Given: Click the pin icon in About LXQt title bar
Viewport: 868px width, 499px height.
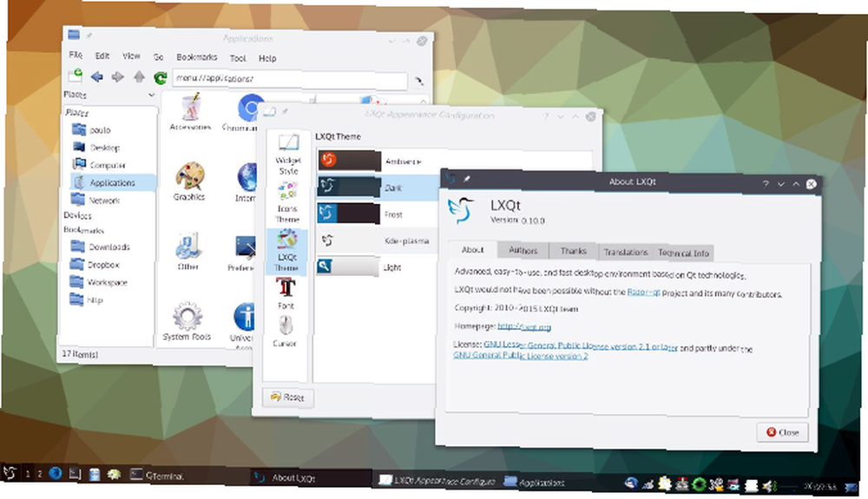Looking at the screenshot, I should pos(467,179).
